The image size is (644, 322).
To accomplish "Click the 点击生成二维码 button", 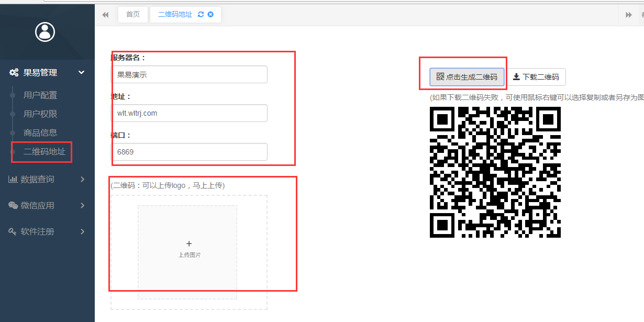I will click(x=467, y=77).
